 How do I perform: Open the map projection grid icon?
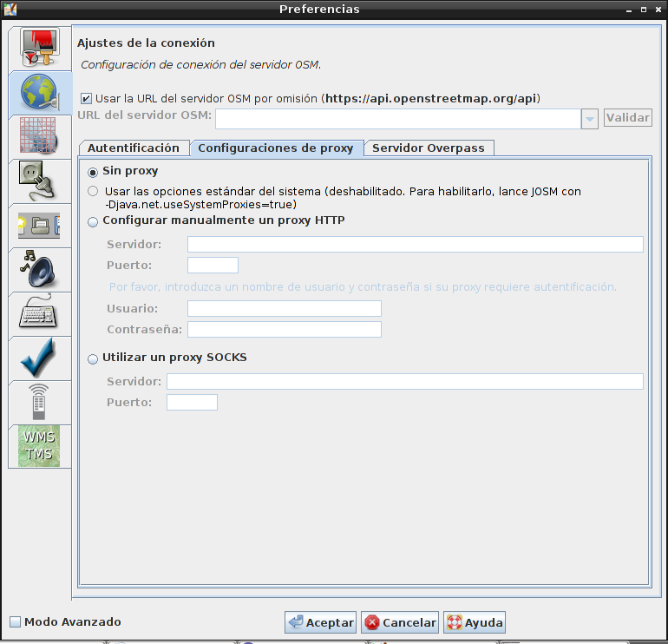(39, 136)
